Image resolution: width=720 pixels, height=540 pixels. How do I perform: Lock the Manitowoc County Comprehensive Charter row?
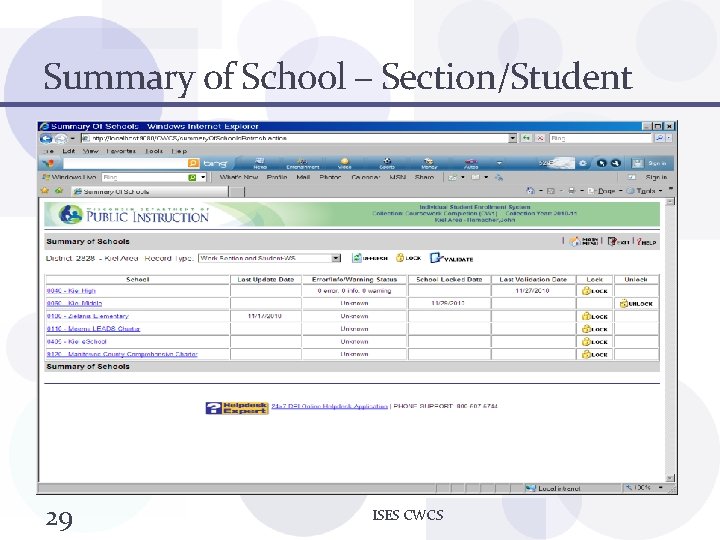coord(594,354)
